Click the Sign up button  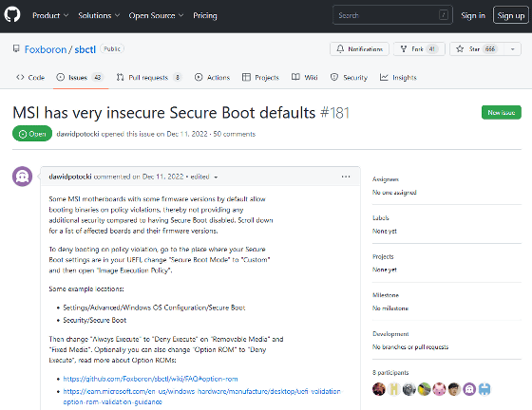511,15
